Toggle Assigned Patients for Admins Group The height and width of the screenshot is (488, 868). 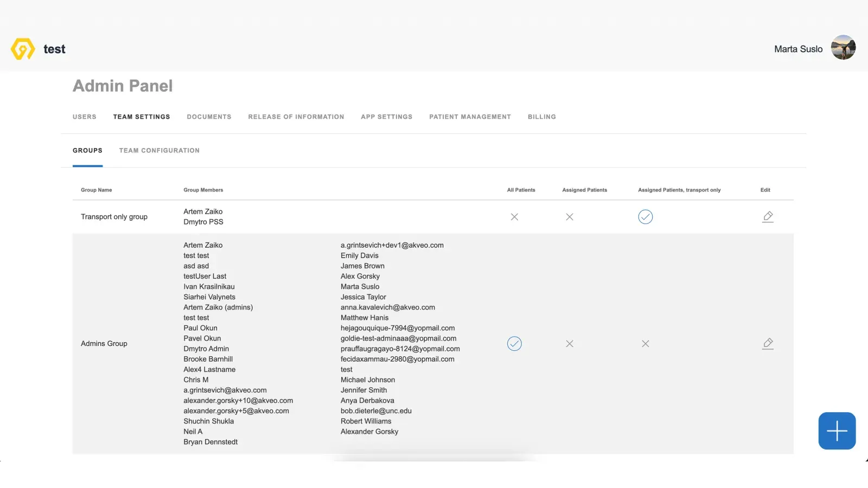[x=570, y=344]
